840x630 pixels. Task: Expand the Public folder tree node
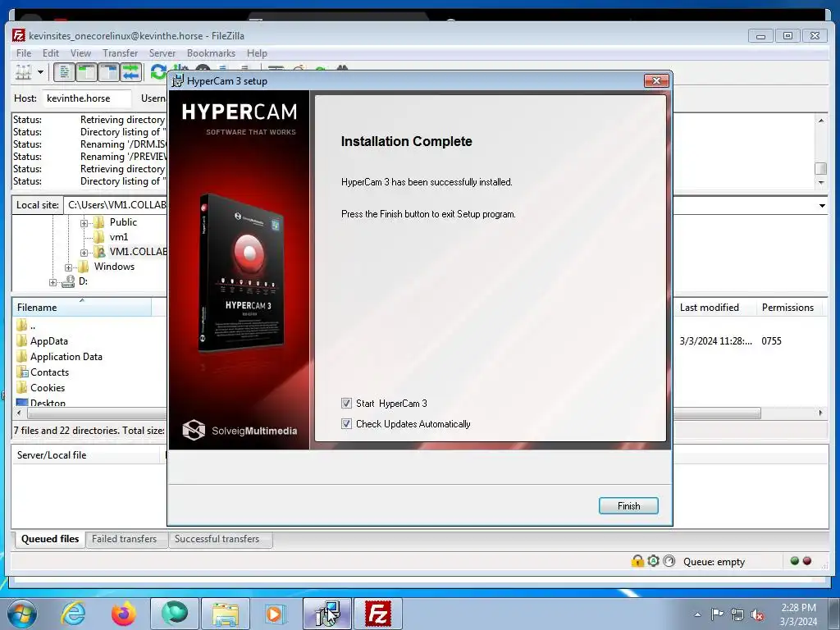(x=84, y=223)
